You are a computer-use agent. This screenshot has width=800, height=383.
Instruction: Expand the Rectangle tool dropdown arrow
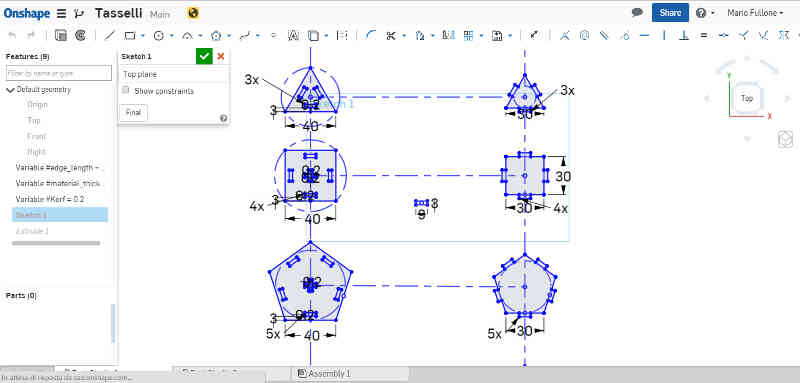point(143,35)
